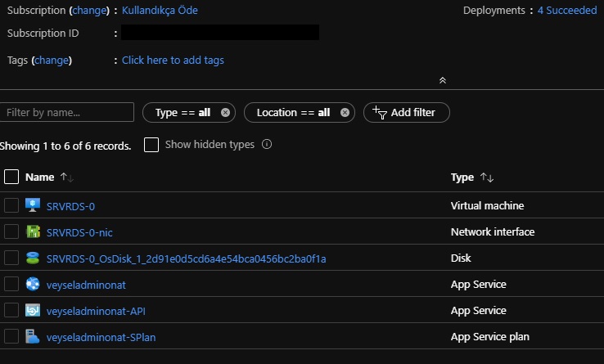Screen dimensions: 604x364
Task: Open the SRVRDS-0_OsDisk disk link
Action: coord(186,258)
